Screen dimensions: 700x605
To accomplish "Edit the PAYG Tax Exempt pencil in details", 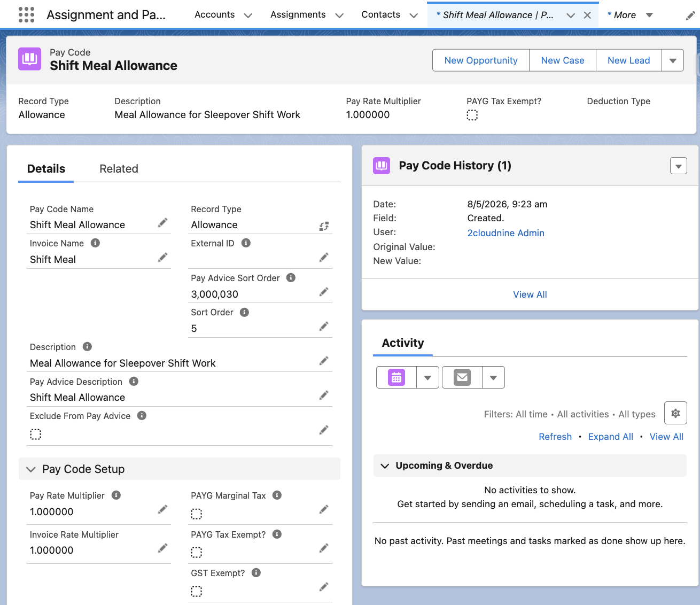I will (x=324, y=548).
